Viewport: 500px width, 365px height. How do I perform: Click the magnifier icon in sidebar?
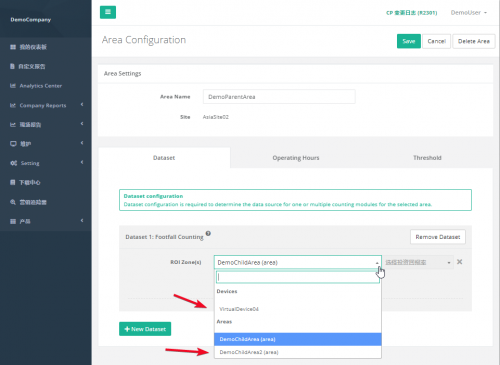point(13,202)
